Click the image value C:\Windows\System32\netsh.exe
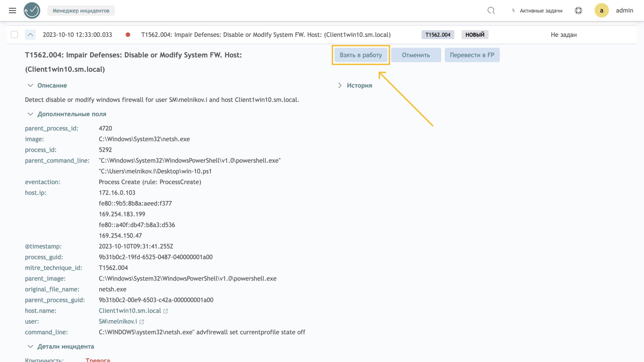This screenshot has height=362, width=644. click(x=144, y=139)
